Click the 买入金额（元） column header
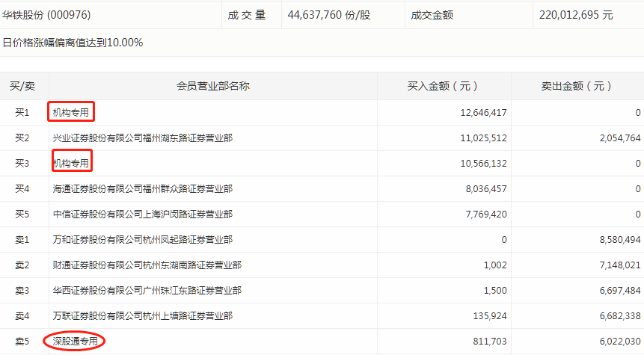644x355 pixels. (444, 86)
